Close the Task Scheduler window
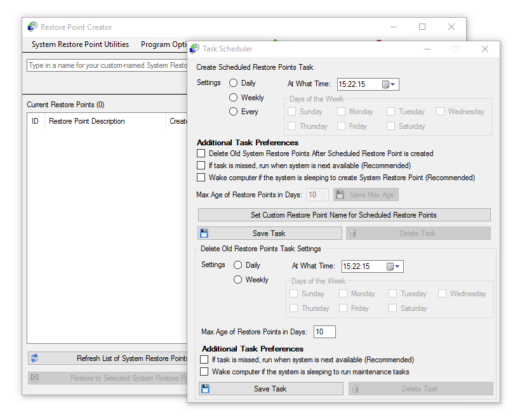This screenshot has width=527, height=420. point(485,49)
